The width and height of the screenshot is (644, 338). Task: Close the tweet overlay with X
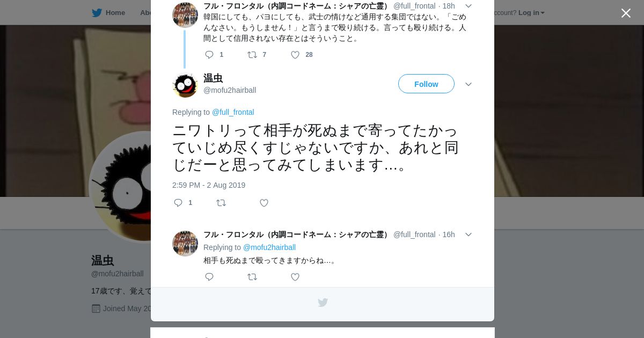pyautogui.click(x=626, y=13)
